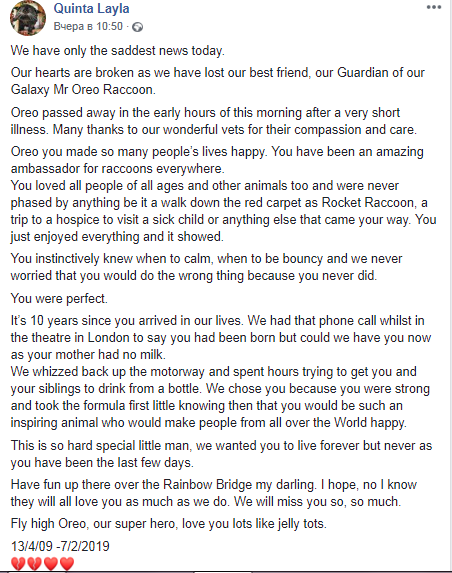Click the leftmost broken heart emoji

[18, 563]
